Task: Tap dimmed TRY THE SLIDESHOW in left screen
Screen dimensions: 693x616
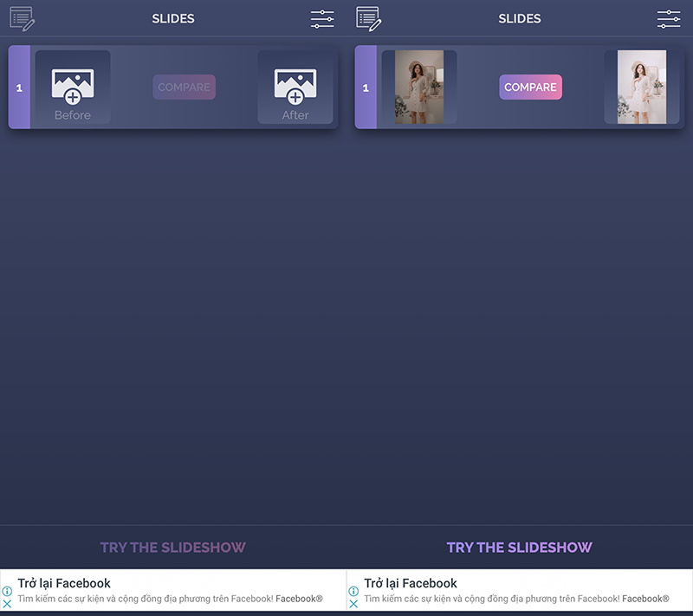Action: (x=172, y=548)
